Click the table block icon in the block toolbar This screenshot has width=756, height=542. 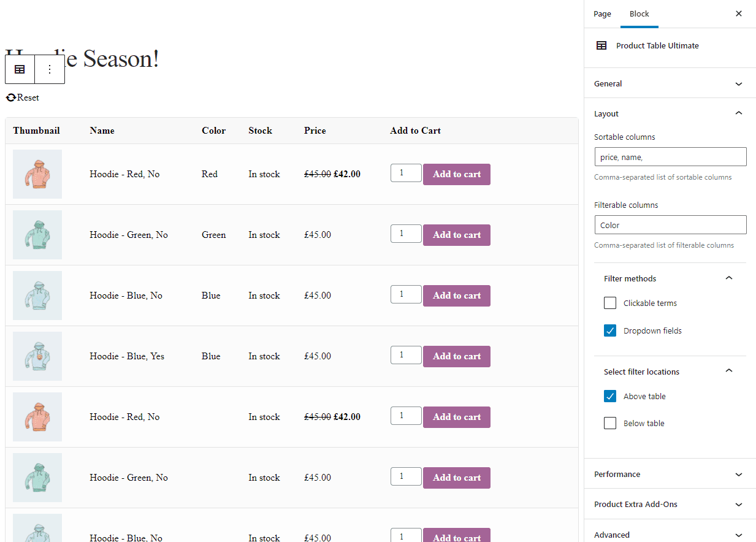[20, 69]
